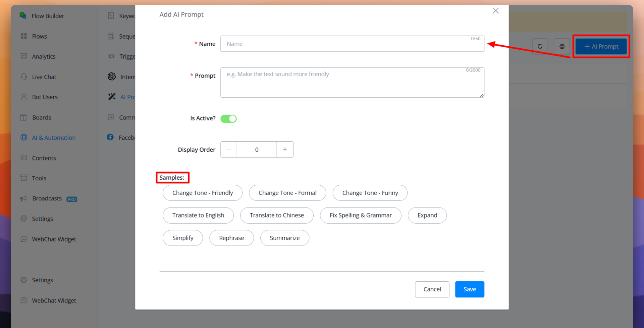Focus the Prompt text area
The height and width of the screenshot is (328, 644).
[x=352, y=83]
